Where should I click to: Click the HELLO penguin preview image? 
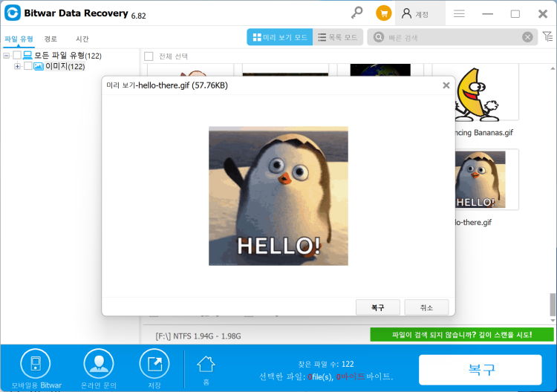[278, 196]
